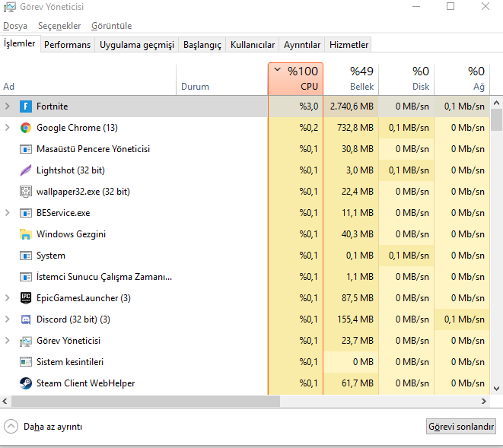
Task: Click the Daha az ayrıntı arrow icon
Action: 11,427
